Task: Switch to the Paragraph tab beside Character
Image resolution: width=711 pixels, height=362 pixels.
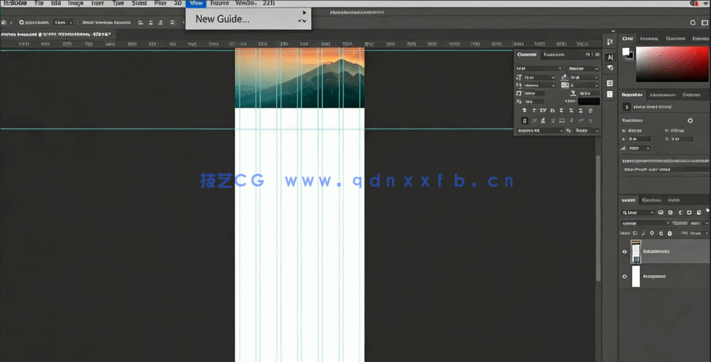Action: (554, 54)
